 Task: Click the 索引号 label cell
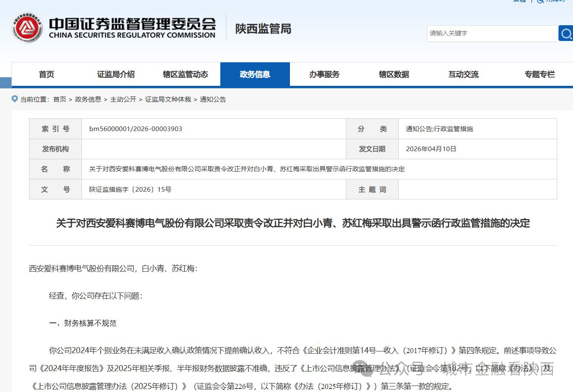(56, 129)
